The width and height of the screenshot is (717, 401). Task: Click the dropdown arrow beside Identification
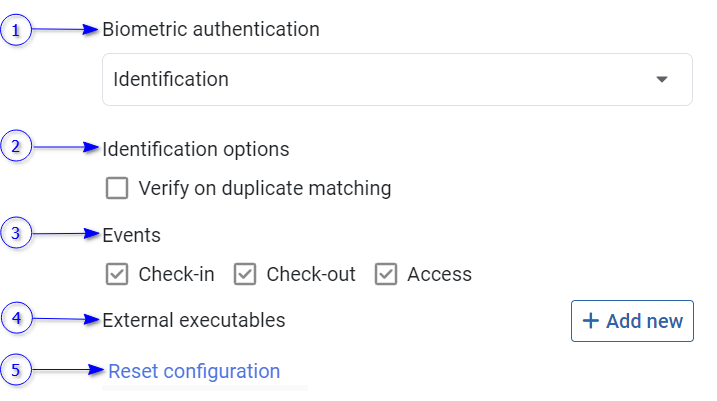click(661, 79)
